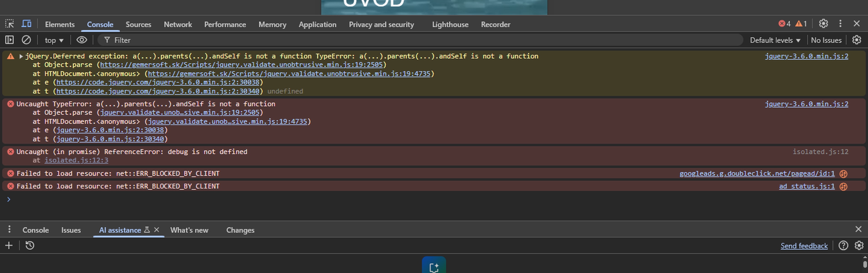
Task: Click the live expression eye icon
Action: (82, 40)
